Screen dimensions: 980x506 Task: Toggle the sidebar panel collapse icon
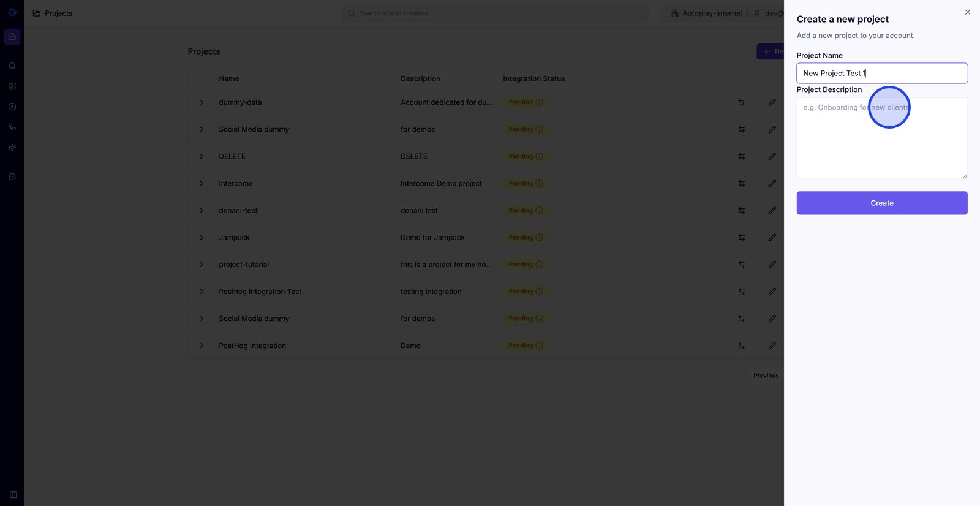13,495
